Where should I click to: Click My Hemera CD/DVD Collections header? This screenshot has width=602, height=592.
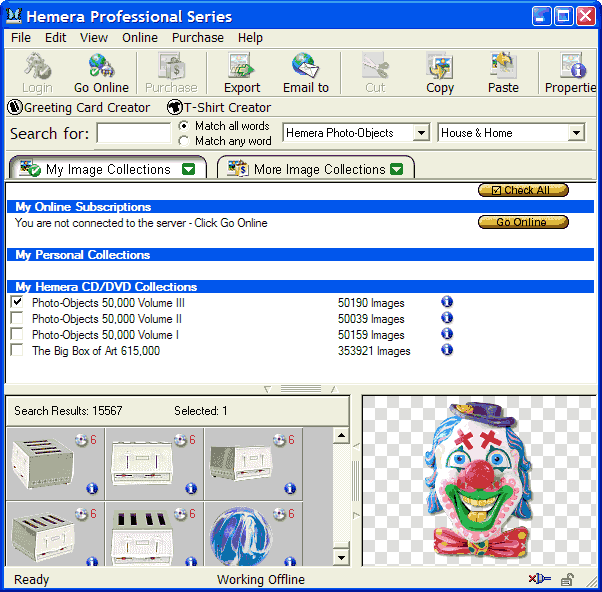click(x=300, y=287)
